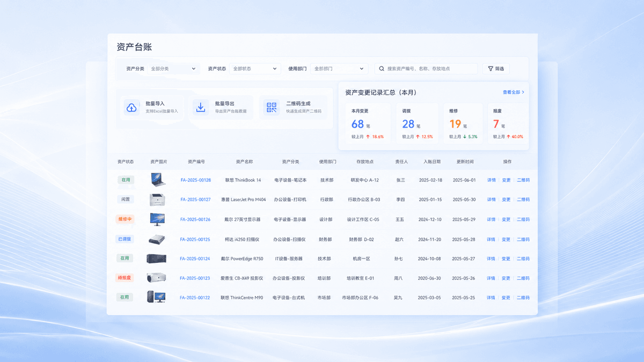Click the asset search input field
Image resolution: width=644 pixels, height=362 pixels.
click(x=426, y=69)
